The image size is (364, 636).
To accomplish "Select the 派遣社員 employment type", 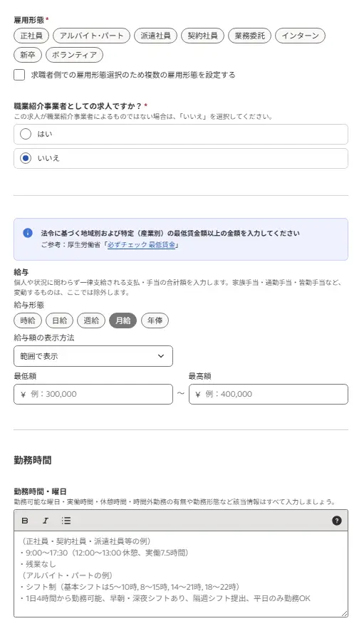I will (155, 36).
